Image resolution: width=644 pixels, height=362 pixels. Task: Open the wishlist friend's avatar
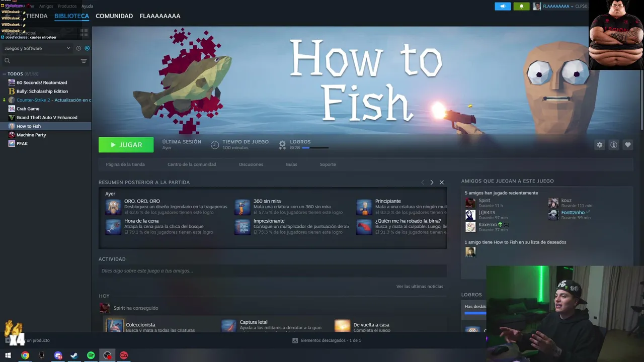coord(470,252)
